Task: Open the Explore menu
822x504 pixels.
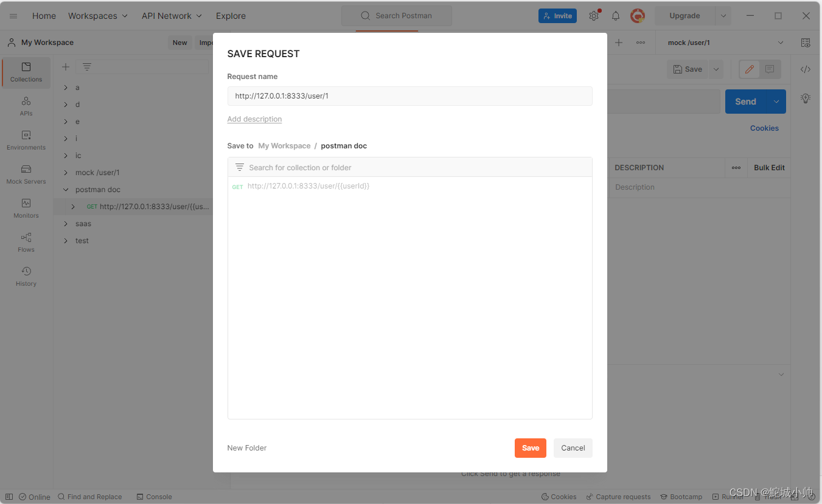Action: click(x=231, y=16)
